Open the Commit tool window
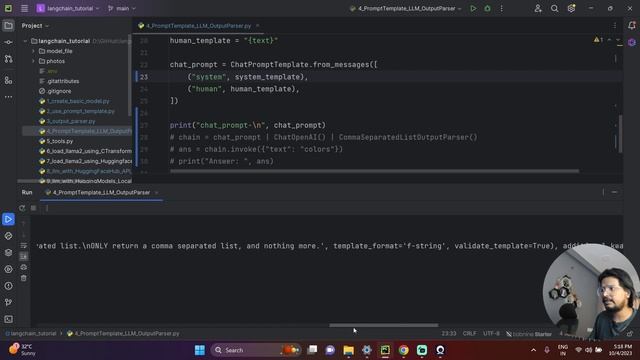Image resolution: width=640 pixels, height=360 pixels. coord(8,42)
